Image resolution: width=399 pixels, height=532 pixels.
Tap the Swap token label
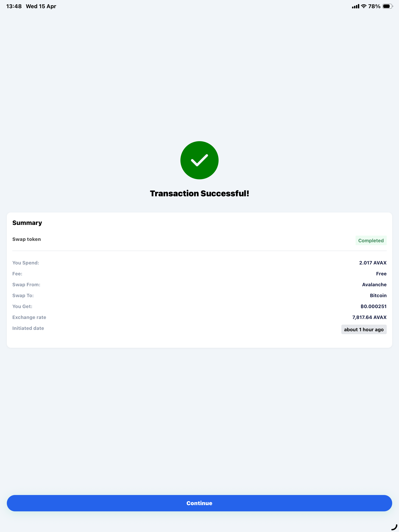[26, 239]
